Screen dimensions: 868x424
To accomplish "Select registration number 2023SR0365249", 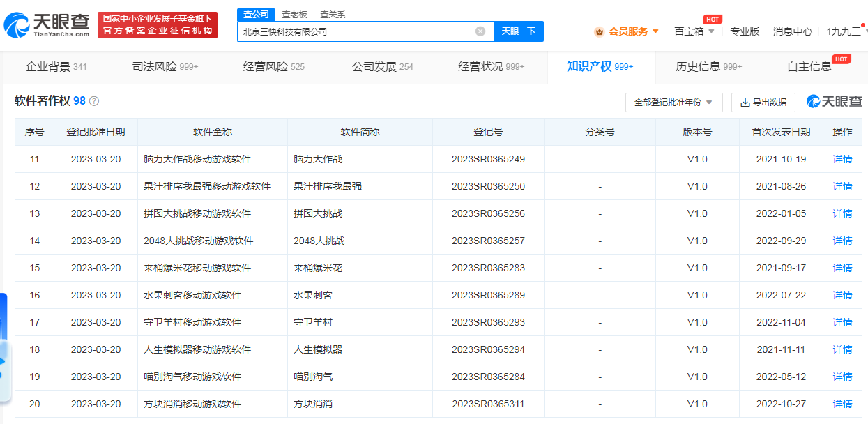I will click(488, 159).
